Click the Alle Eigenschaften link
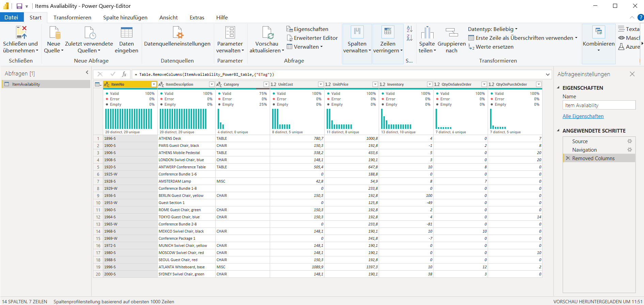Image resolution: width=644 pixels, height=305 pixels. (x=583, y=116)
